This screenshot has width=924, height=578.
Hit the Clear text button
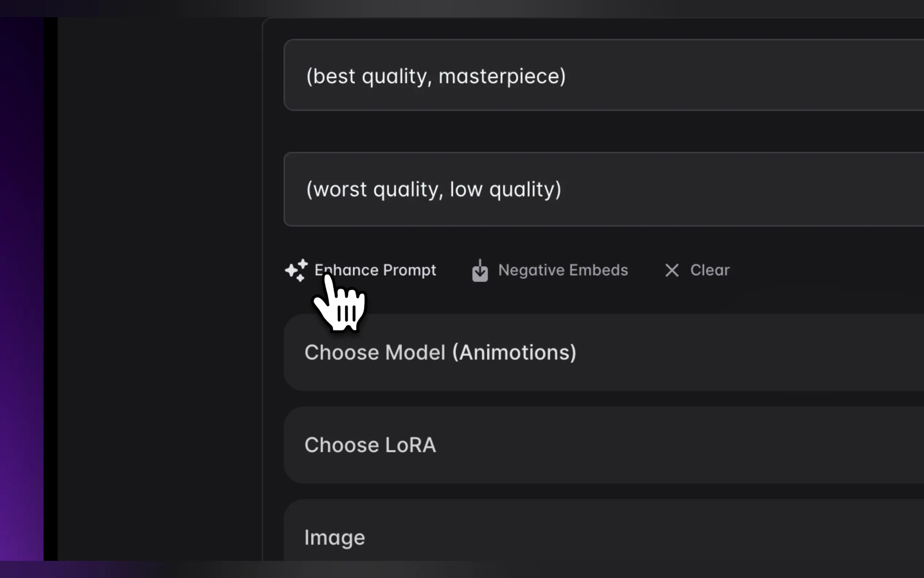710,270
